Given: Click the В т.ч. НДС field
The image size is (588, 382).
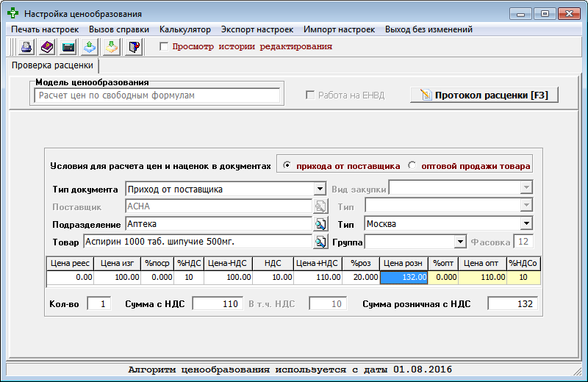Looking at the screenshot, I should pos(328,303).
